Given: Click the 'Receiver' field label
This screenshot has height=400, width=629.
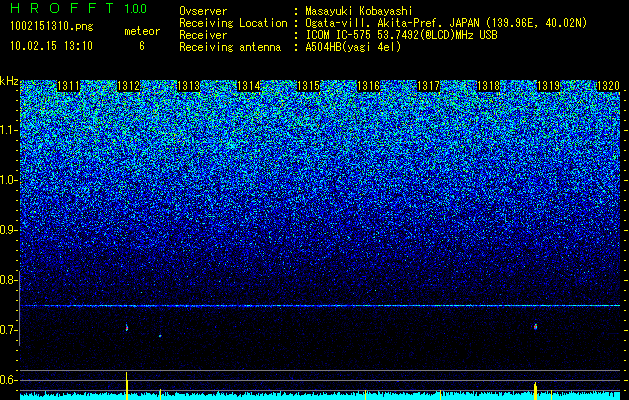Looking at the screenshot, I should click(x=203, y=35).
